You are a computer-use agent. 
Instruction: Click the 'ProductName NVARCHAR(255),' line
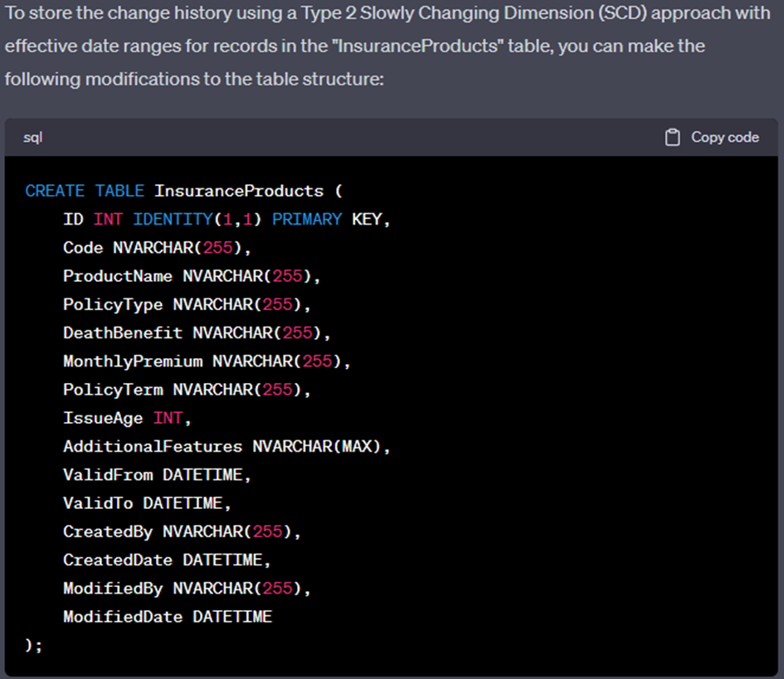(192, 276)
